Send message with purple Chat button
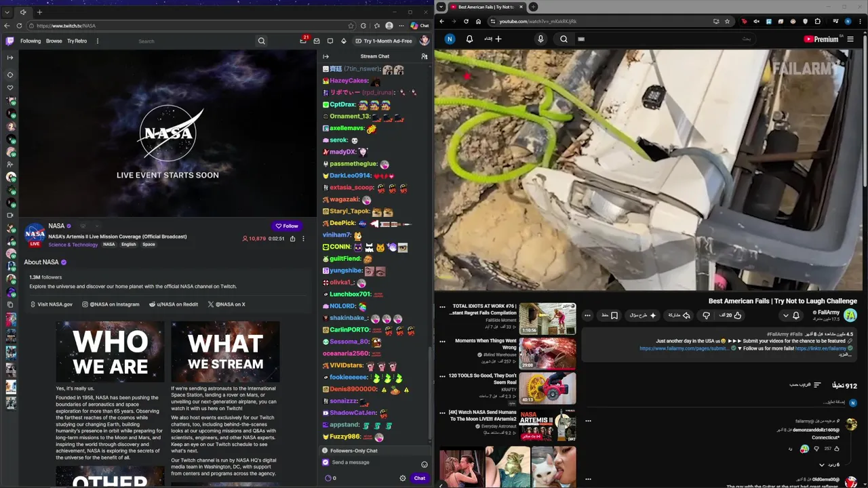The image size is (868, 488). [x=420, y=479]
